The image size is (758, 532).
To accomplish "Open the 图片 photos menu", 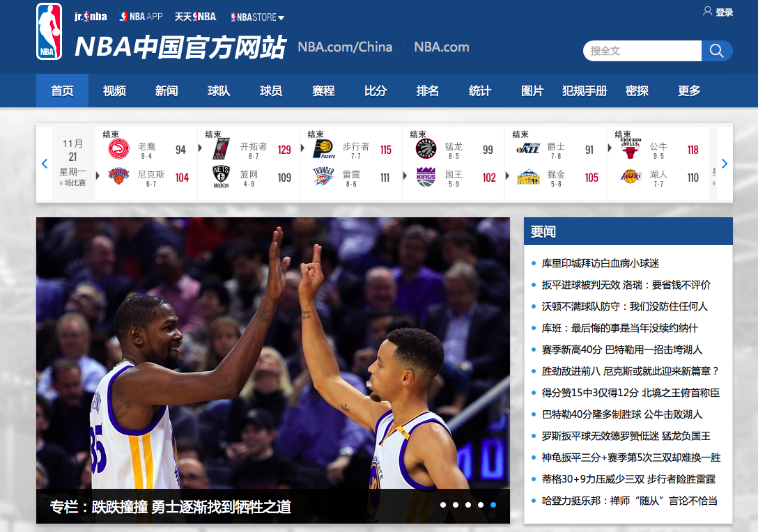I will 532,91.
